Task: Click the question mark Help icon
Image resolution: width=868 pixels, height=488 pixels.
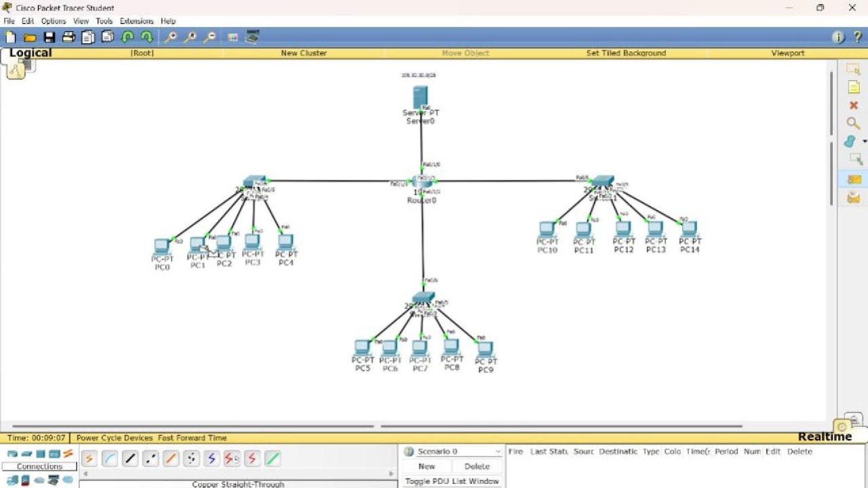Action: (x=857, y=37)
